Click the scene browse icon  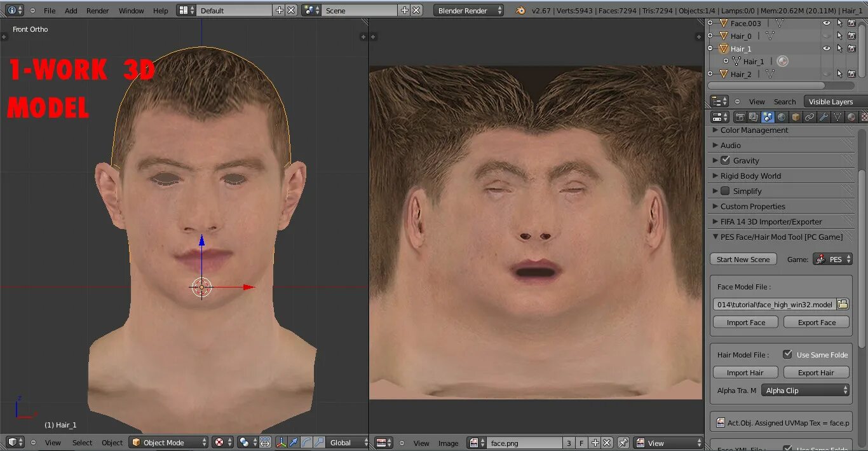(311, 10)
